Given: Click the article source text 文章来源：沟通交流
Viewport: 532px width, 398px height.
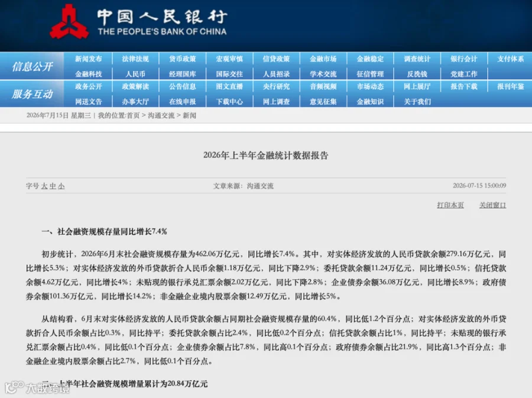Looking at the screenshot, I should click(x=244, y=186).
